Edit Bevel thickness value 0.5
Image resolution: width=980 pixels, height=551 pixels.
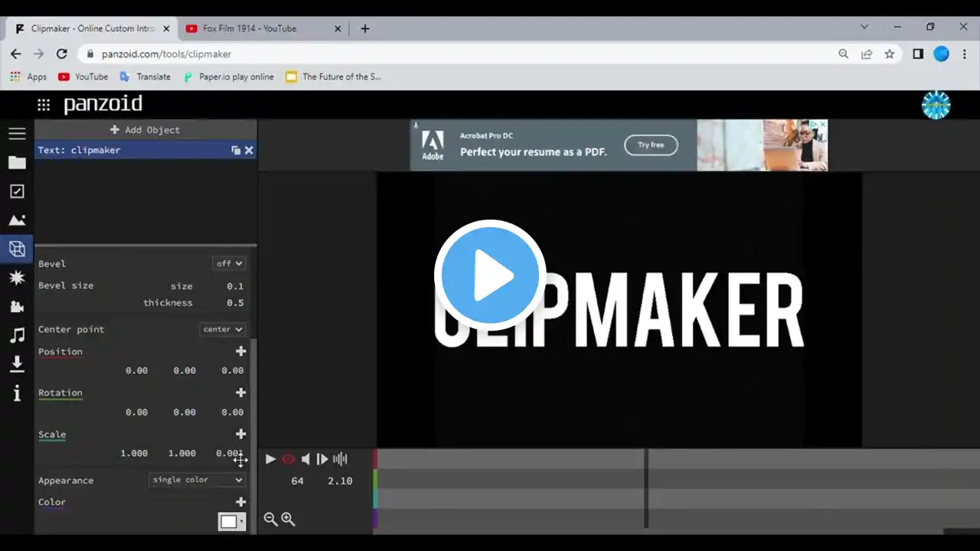(235, 303)
